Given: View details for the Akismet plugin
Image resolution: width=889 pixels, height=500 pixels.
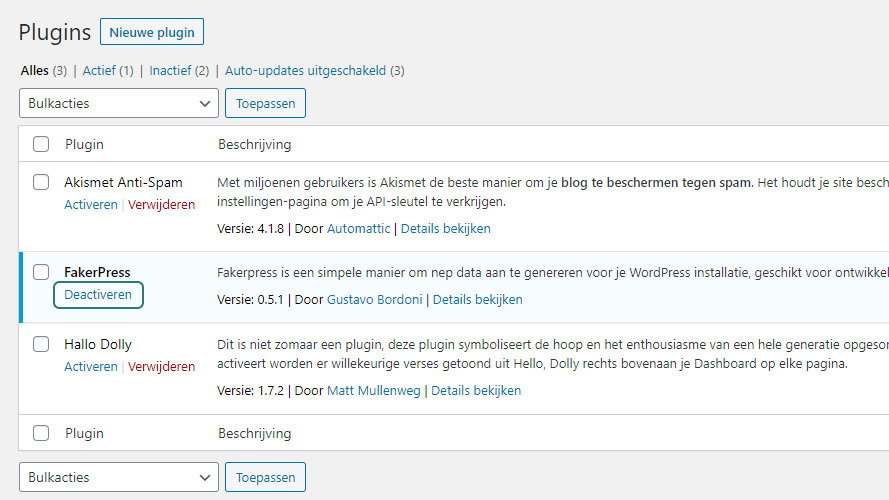Looking at the screenshot, I should pos(445,228).
